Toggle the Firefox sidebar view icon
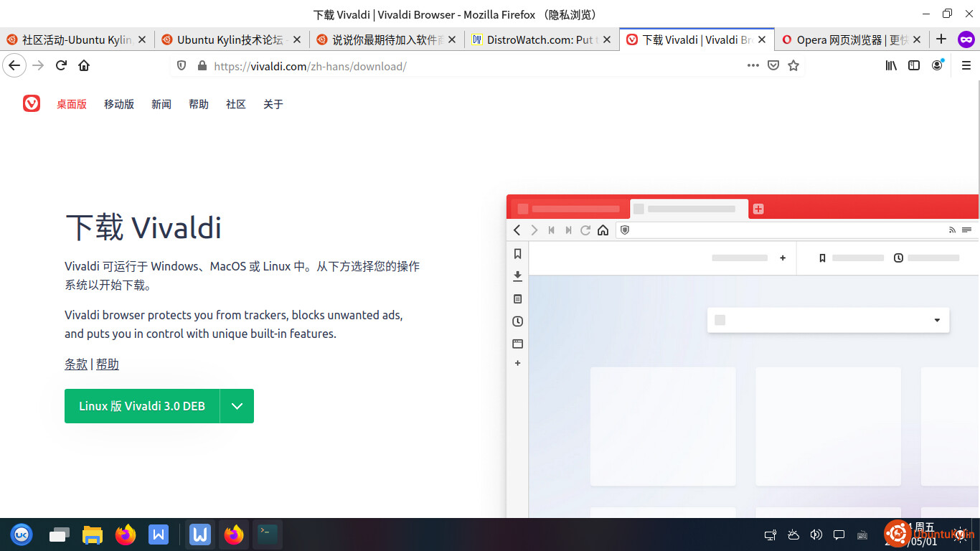Viewport: 980px width, 551px height. click(x=914, y=65)
